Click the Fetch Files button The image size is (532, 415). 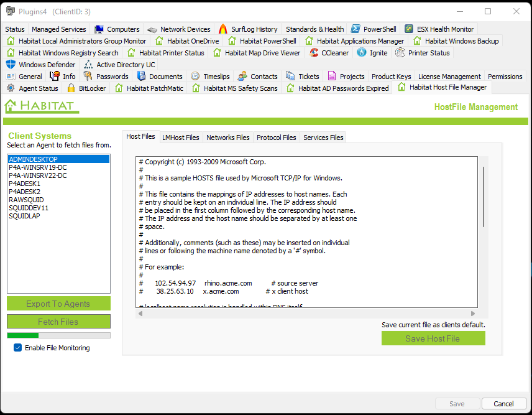58,321
